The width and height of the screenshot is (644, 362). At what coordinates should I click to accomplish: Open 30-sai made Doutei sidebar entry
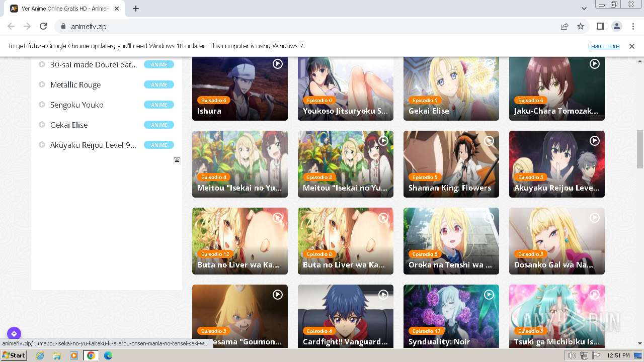pyautogui.click(x=94, y=64)
